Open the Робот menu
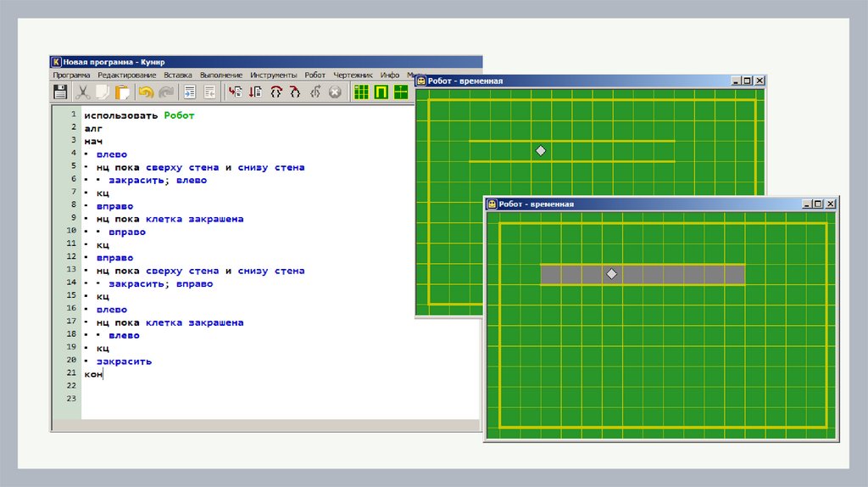This screenshot has width=868, height=487. point(315,75)
